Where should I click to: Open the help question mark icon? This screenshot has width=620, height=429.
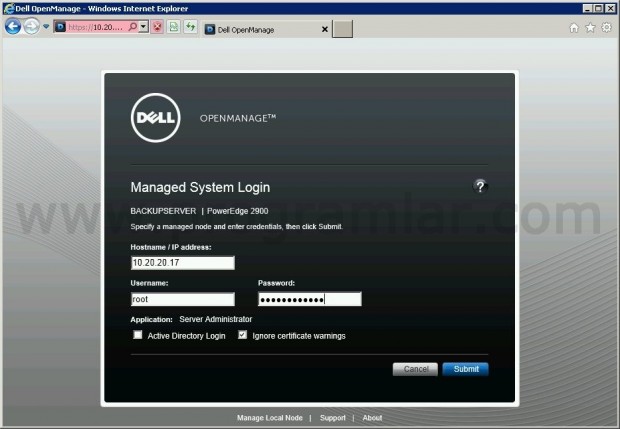point(480,186)
